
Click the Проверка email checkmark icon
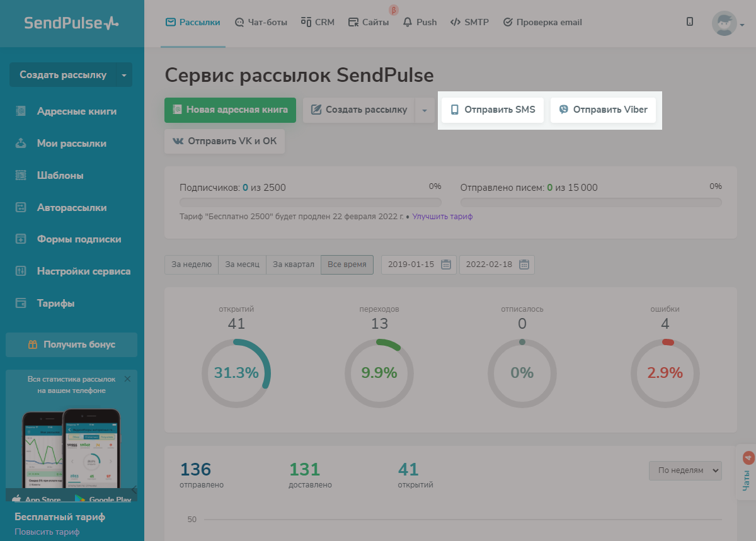point(508,22)
